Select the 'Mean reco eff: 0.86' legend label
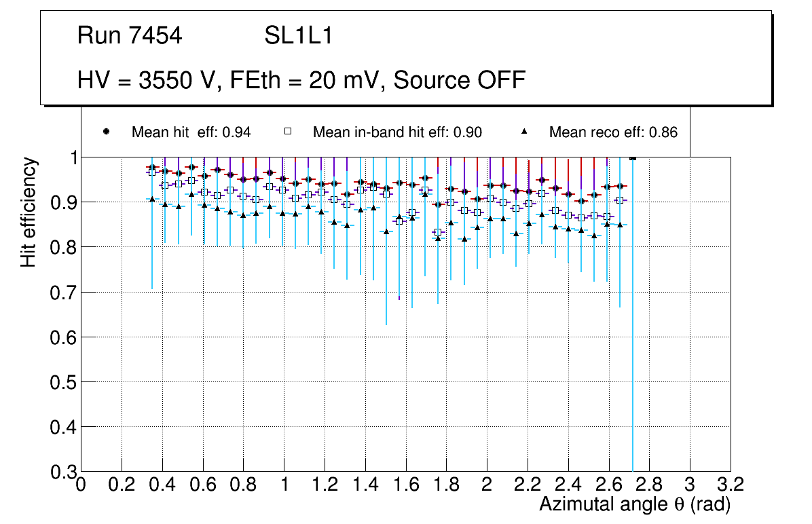812x524 pixels. pyautogui.click(x=613, y=132)
